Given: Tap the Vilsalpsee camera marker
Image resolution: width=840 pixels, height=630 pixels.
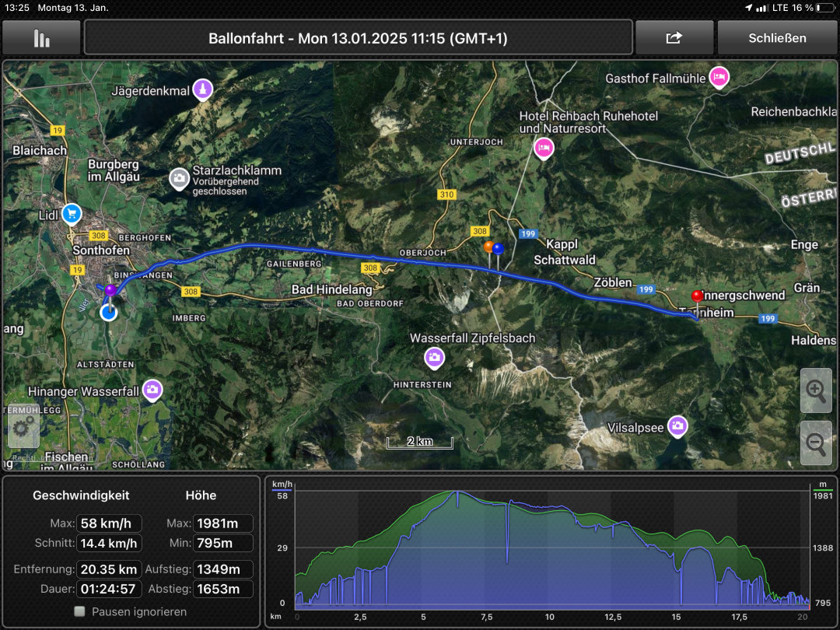Looking at the screenshot, I should pyautogui.click(x=678, y=425).
